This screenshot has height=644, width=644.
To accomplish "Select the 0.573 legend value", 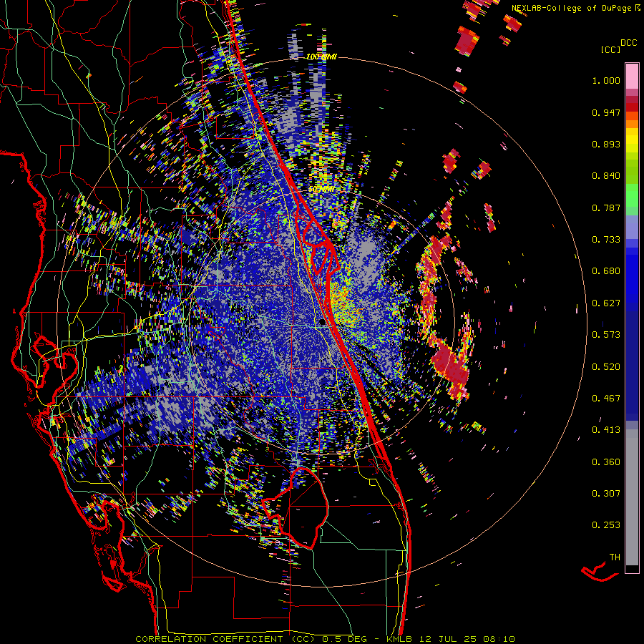I will click(606, 335).
